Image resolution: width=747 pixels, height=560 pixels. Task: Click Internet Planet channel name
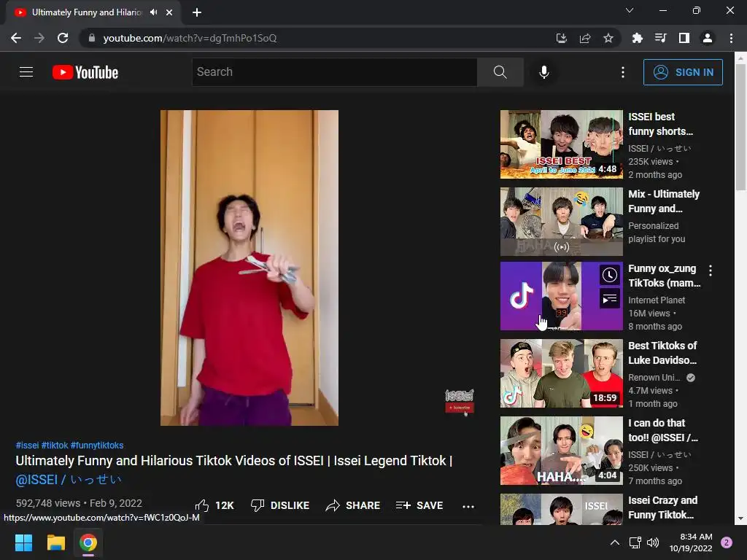click(657, 300)
